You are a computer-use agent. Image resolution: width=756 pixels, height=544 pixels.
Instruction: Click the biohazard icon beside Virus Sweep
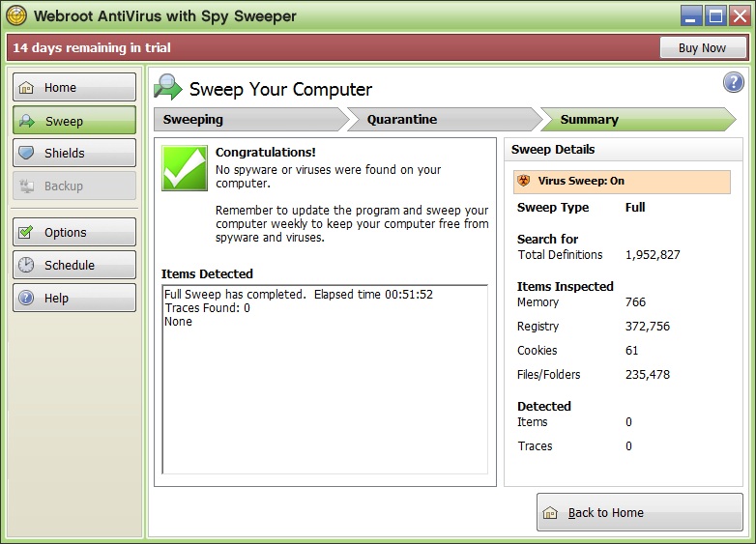524,181
